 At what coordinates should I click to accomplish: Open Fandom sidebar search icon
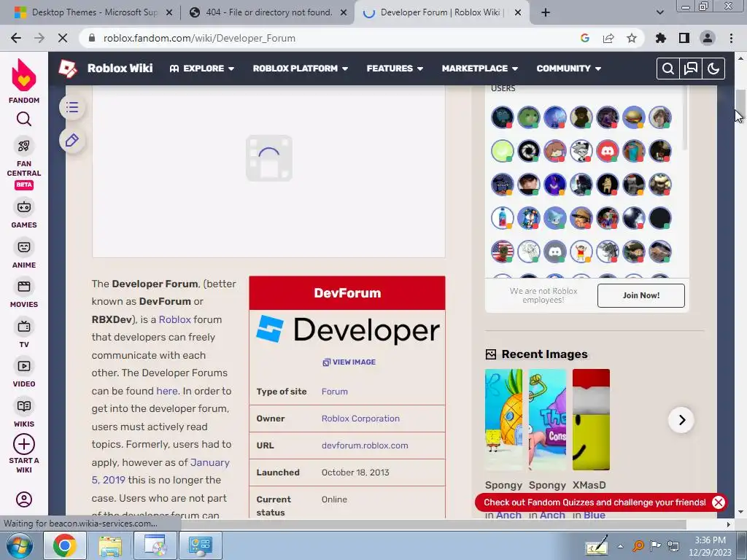24,119
